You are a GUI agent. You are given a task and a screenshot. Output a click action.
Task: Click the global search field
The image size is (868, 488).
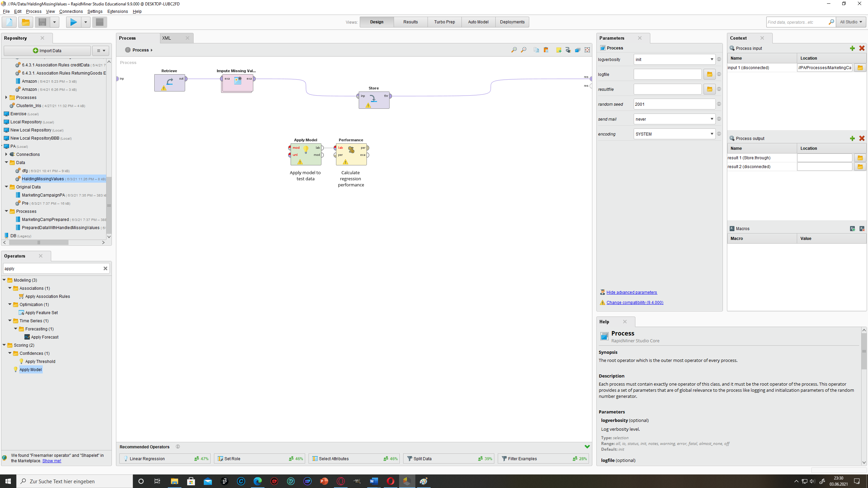797,22
